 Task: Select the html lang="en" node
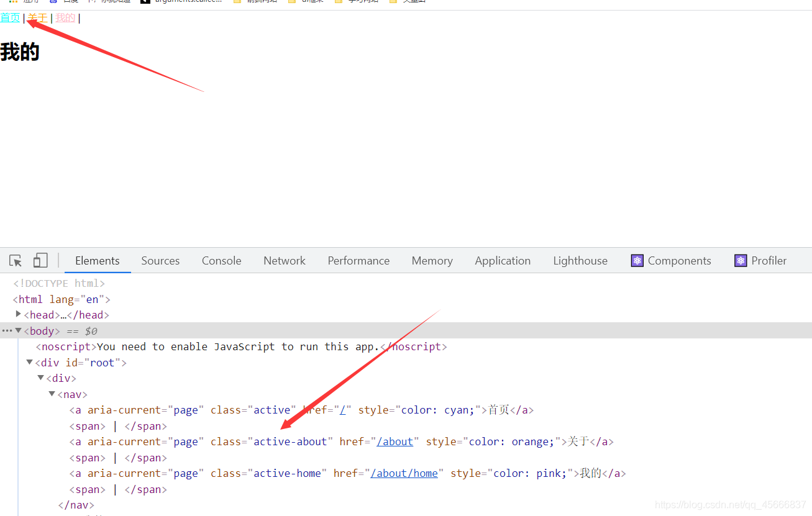coord(62,299)
